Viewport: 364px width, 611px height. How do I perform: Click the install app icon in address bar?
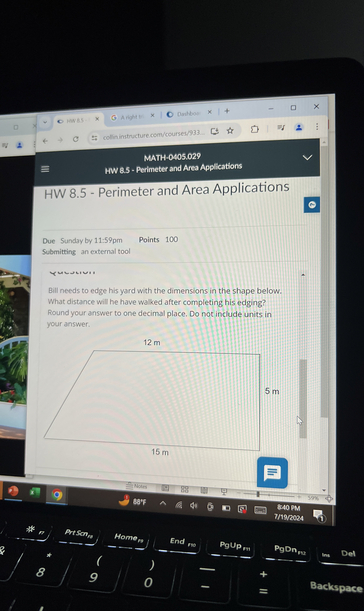(215, 132)
